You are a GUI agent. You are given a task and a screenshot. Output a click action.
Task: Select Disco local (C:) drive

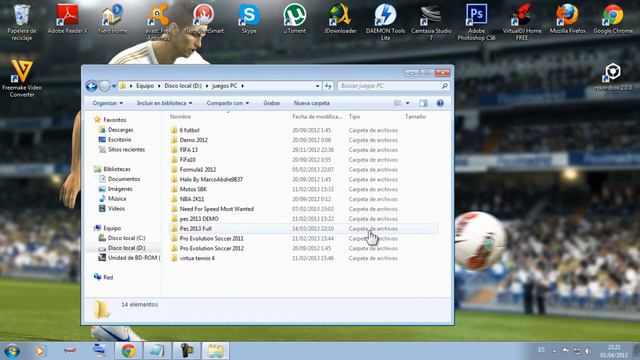click(x=122, y=238)
